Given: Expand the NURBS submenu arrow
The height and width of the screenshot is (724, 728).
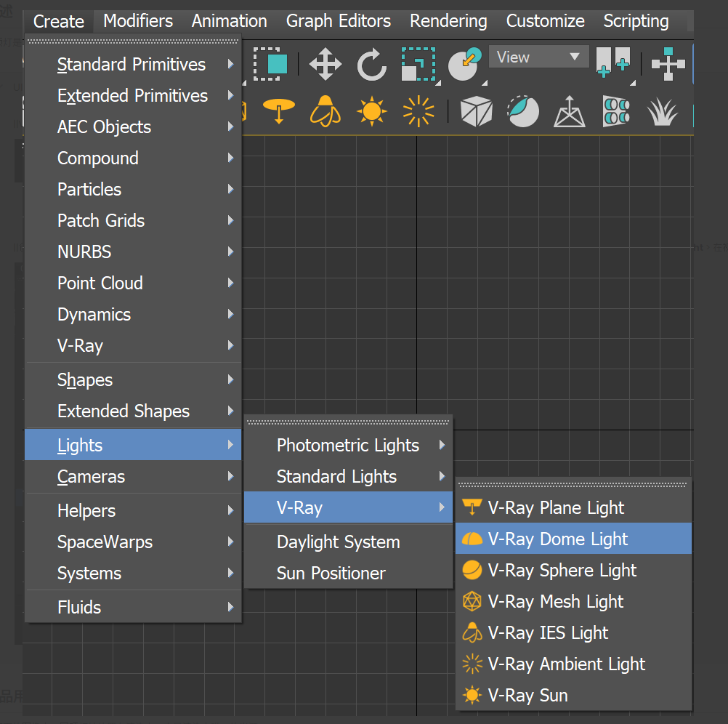Looking at the screenshot, I should pyautogui.click(x=231, y=252).
